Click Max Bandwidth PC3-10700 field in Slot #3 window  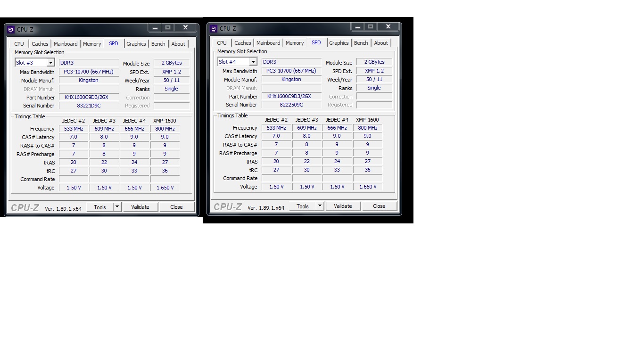pyautogui.click(x=89, y=72)
